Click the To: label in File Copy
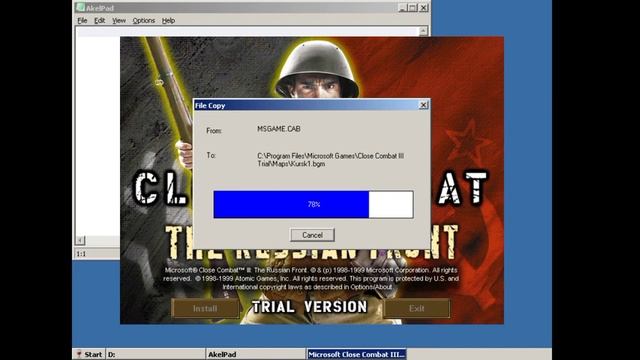This screenshot has height=360, width=640. (211, 156)
